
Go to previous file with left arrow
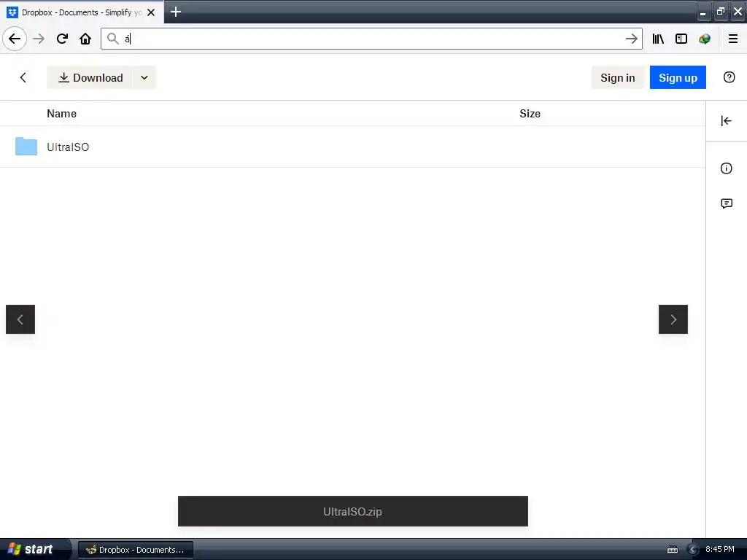tap(20, 319)
